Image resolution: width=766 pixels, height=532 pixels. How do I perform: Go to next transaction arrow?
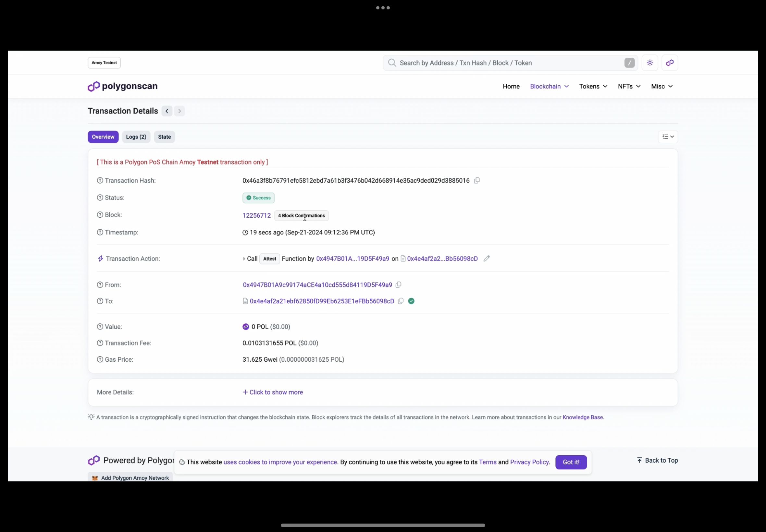(x=179, y=111)
